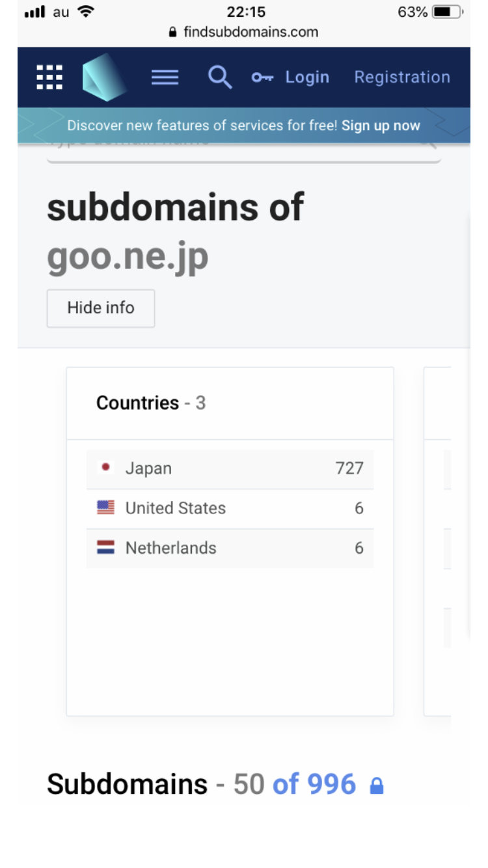Click the key icon beside Login
Image resolution: width=488 pixels, height=868 pixels.
(x=262, y=77)
